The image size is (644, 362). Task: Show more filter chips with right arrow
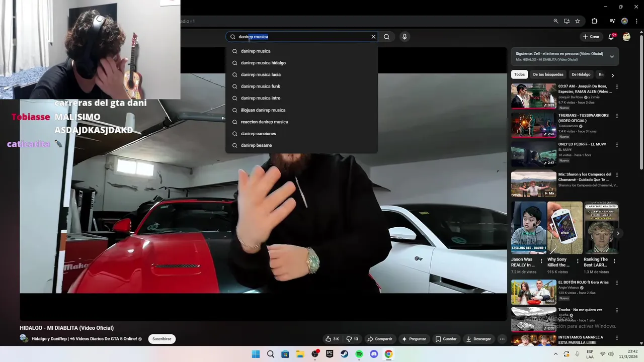(612, 75)
